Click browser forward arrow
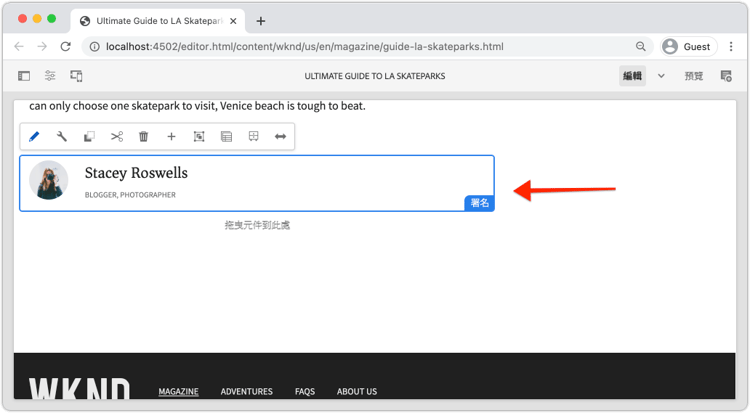 [42, 46]
